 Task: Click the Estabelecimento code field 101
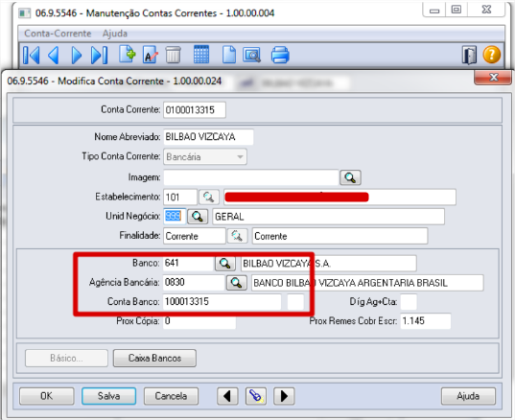180,197
